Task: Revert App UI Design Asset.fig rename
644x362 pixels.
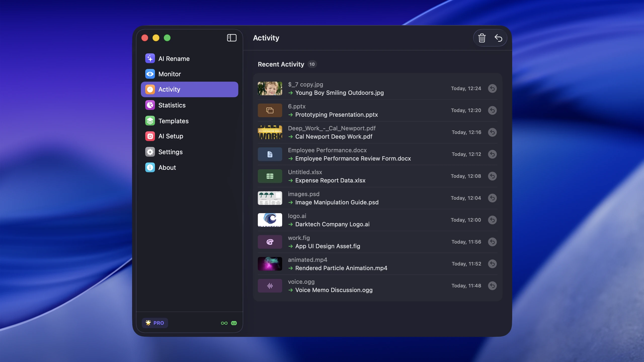Action: pos(492,242)
